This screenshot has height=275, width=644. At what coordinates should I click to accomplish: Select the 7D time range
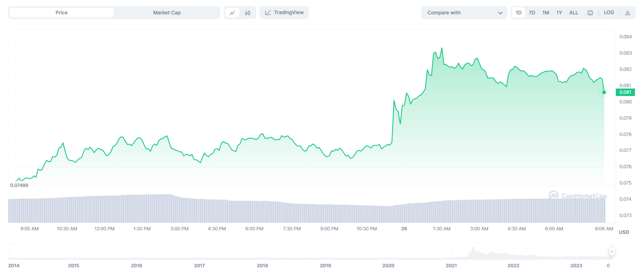[532, 13]
